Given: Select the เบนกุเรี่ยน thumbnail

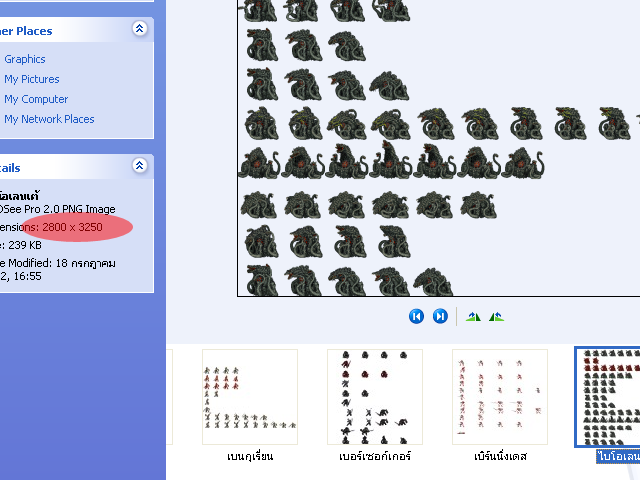Looking at the screenshot, I should [x=250, y=397].
